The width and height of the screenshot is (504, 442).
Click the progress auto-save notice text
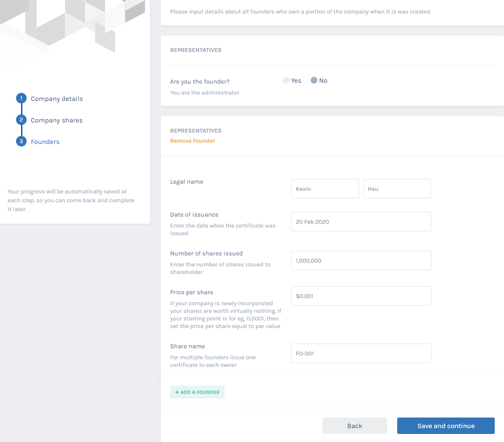tap(71, 200)
